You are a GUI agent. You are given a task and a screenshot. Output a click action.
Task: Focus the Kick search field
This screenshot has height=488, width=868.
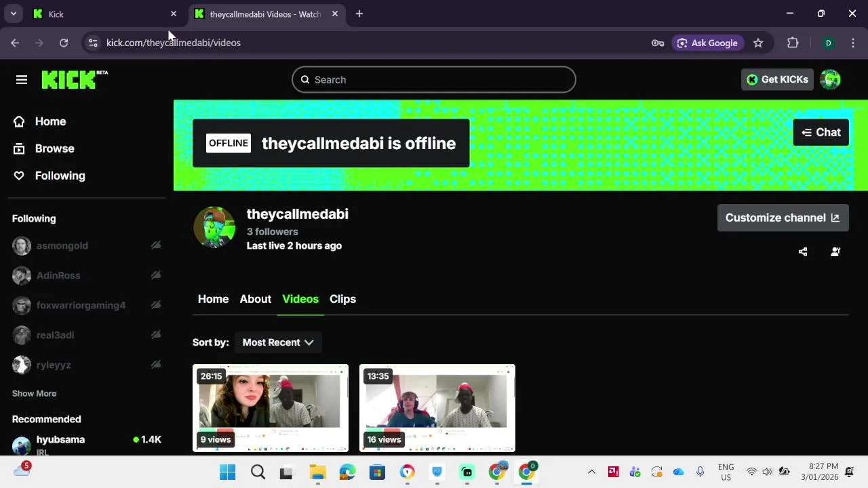click(434, 79)
